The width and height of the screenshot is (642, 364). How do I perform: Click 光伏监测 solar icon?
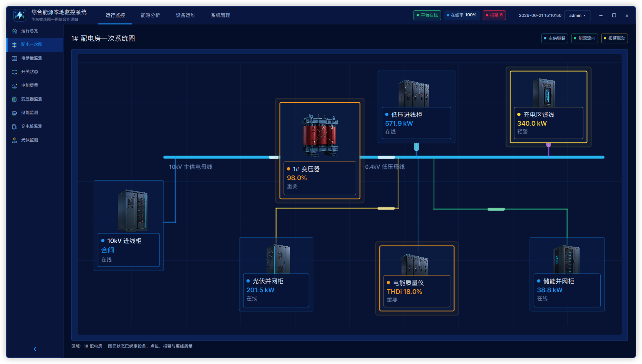pyautogui.click(x=14, y=140)
